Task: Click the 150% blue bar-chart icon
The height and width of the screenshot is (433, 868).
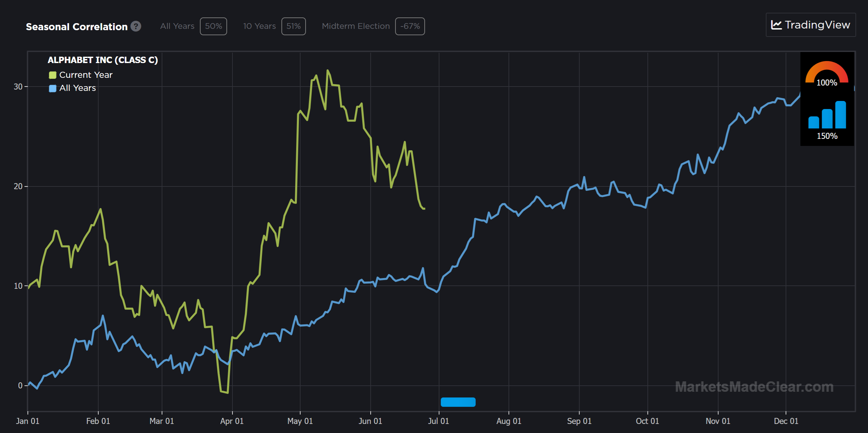Action: (x=827, y=115)
